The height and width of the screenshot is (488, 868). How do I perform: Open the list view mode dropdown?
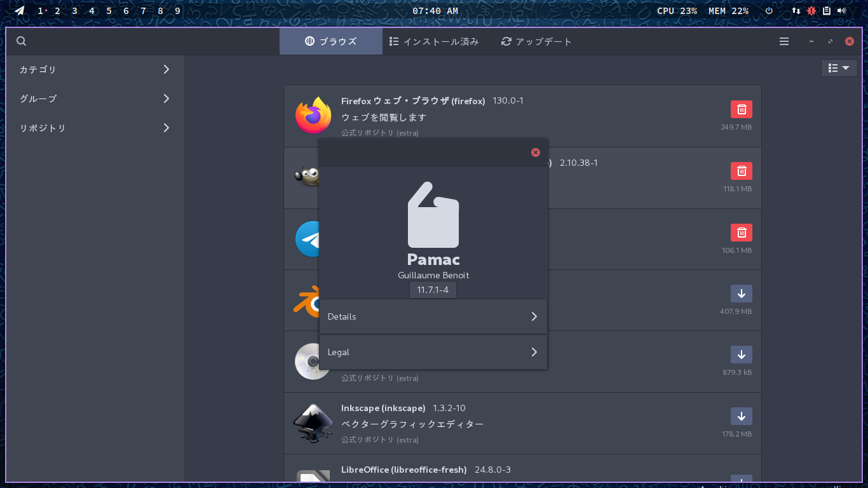[839, 68]
